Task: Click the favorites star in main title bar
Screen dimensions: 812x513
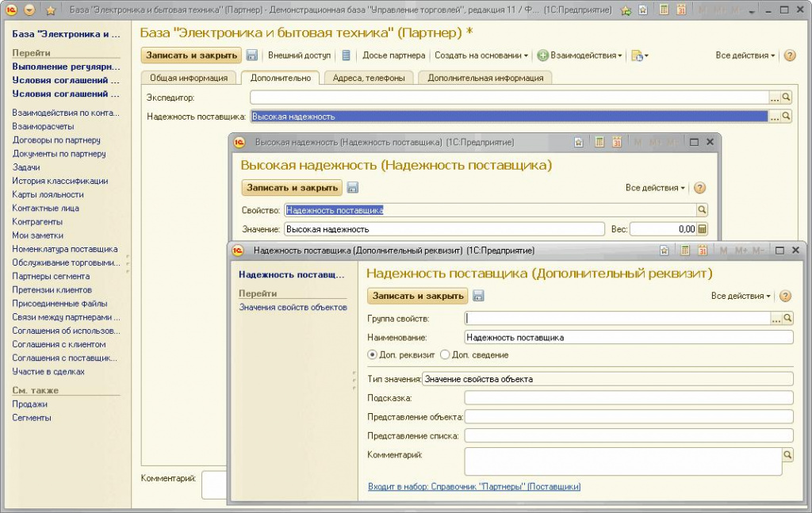Action: (50, 10)
